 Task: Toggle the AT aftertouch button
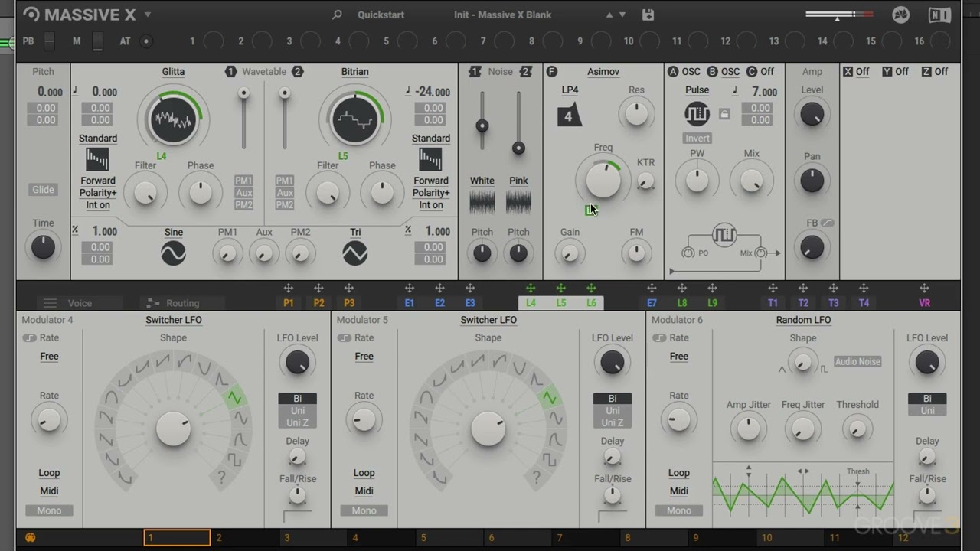[x=146, y=41]
